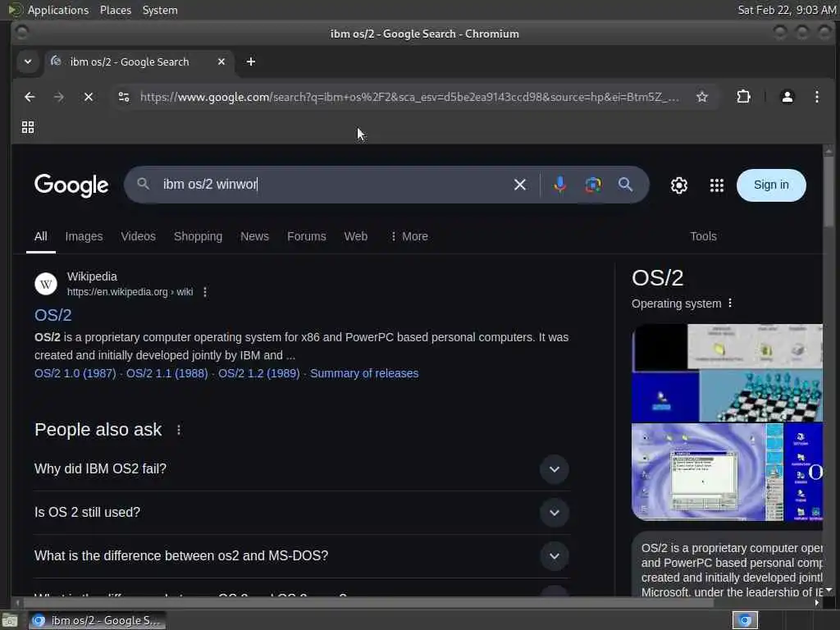Open the Chromium profile icon
This screenshot has width=840, height=630.
coord(787,97)
